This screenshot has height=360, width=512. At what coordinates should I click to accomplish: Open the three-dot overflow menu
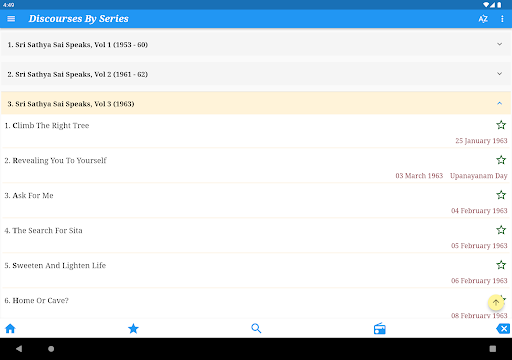pyautogui.click(x=502, y=19)
